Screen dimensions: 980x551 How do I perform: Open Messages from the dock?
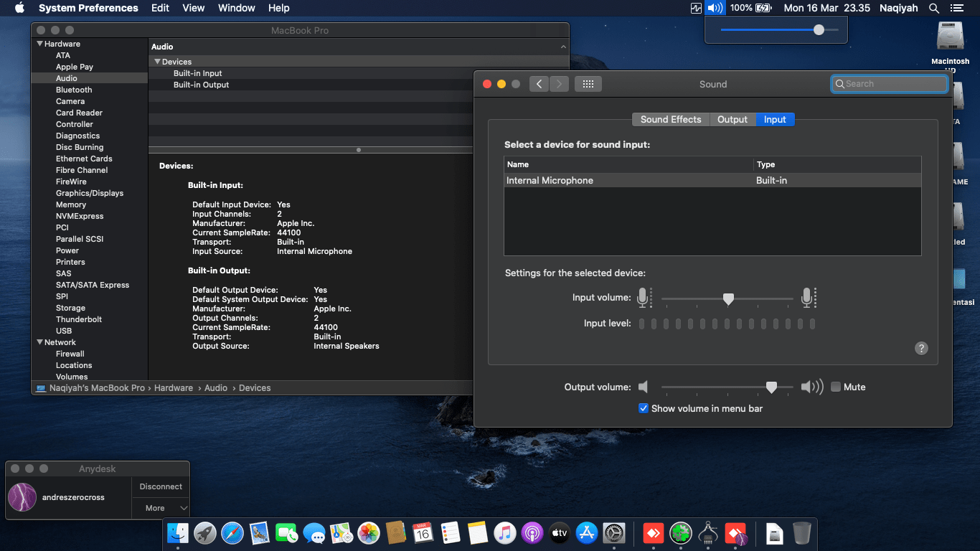click(314, 533)
